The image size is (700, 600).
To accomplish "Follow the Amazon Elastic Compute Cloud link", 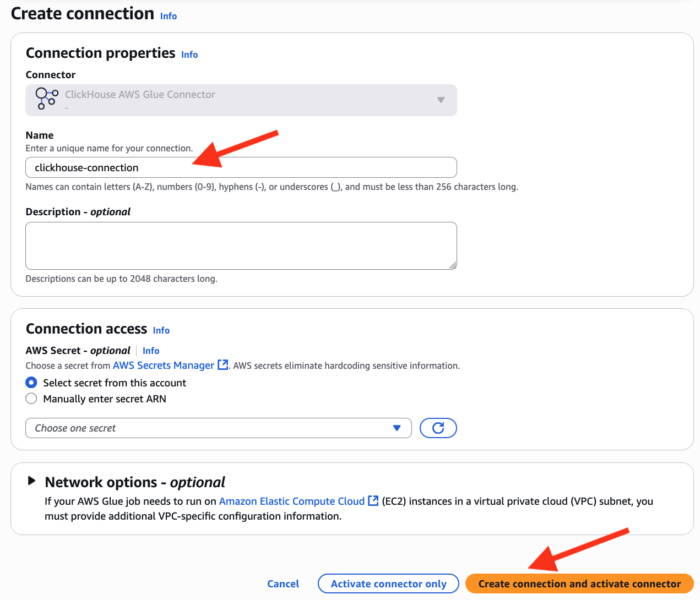I will tap(291, 501).
